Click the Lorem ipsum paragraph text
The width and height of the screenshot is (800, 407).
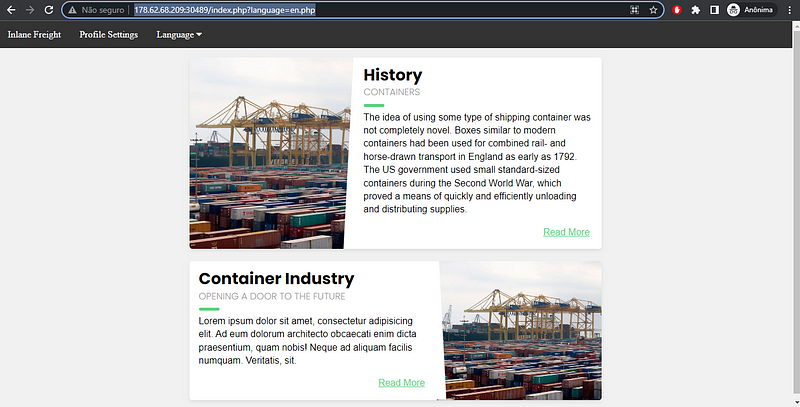[308, 341]
